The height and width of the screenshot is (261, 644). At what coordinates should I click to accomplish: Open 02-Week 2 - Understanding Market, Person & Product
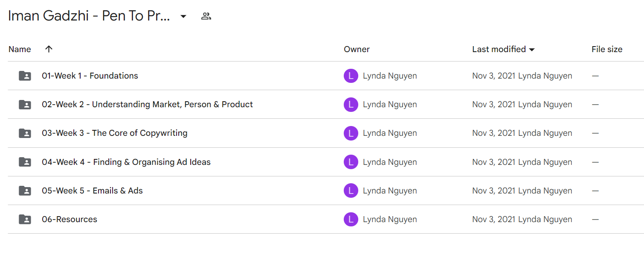pos(147,104)
